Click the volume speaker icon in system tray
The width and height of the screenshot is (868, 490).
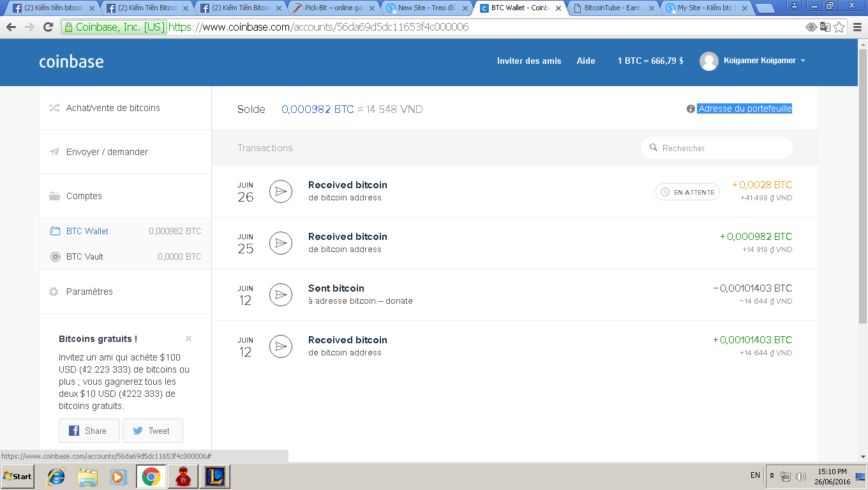click(800, 477)
